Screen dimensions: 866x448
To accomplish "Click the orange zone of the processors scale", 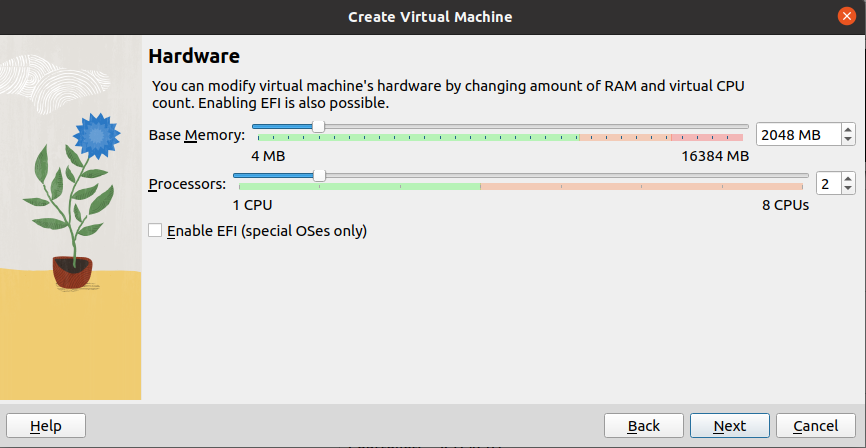I will [640, 186].
